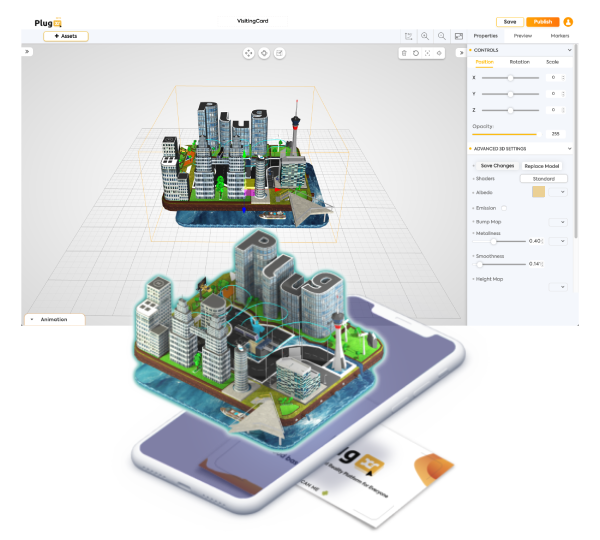Toggle the Emission radio switch
Image resolution: width=600 pixels, height=540 pixels.
click(504, 208)
